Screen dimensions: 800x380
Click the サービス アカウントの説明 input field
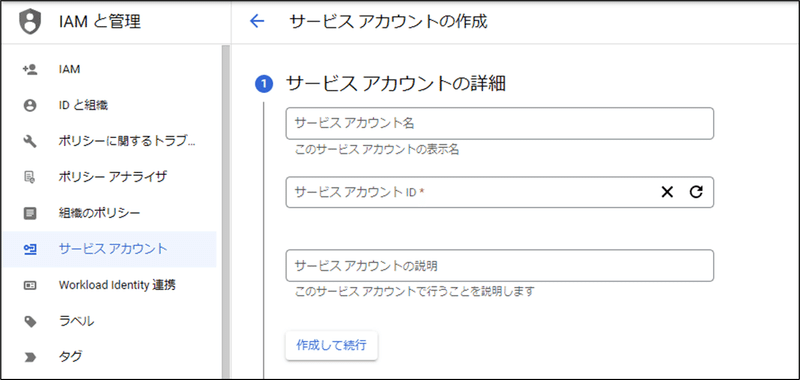tap(499, 265)
